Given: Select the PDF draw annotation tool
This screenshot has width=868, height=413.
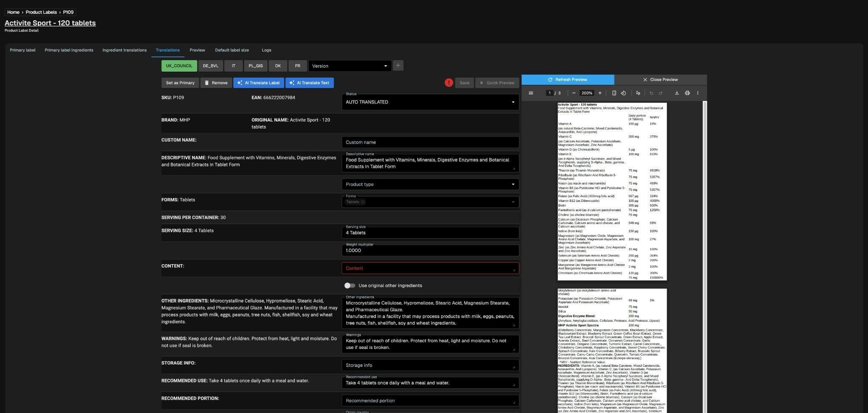Looking at the screenshot, I should [x=638, y=93].
